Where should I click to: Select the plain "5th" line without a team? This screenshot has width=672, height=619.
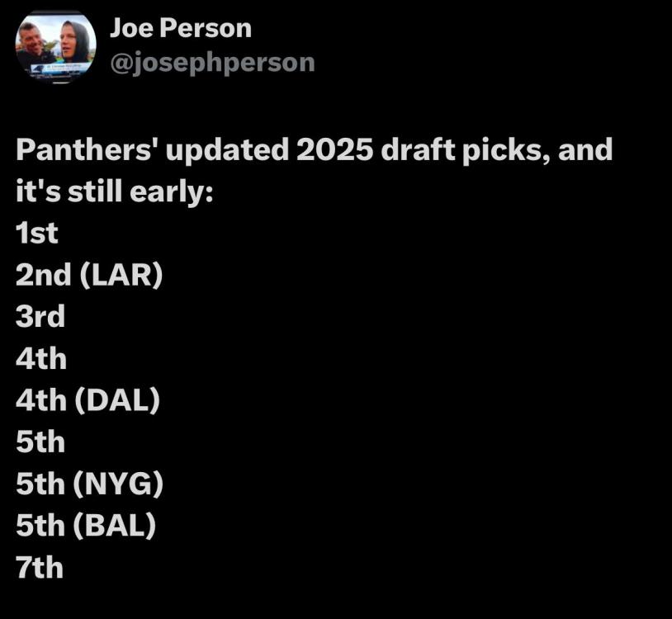click(40, 443)
